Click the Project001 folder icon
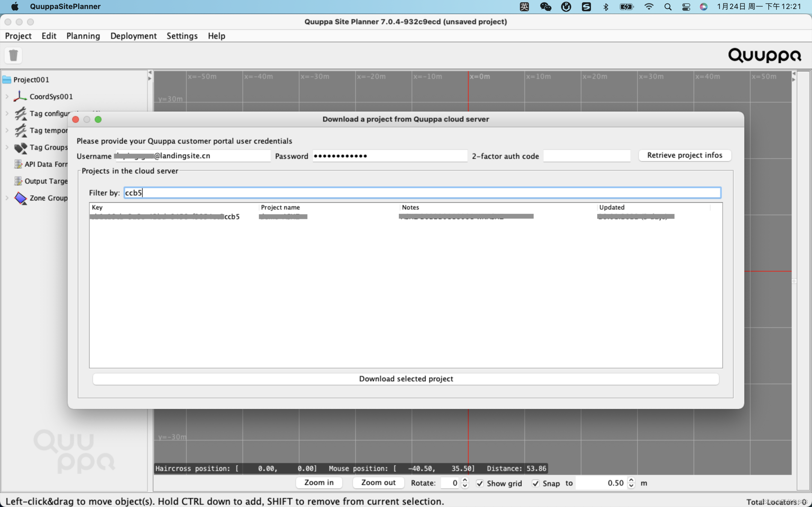Viewport: 812px width, 507px height. point(7,80)
